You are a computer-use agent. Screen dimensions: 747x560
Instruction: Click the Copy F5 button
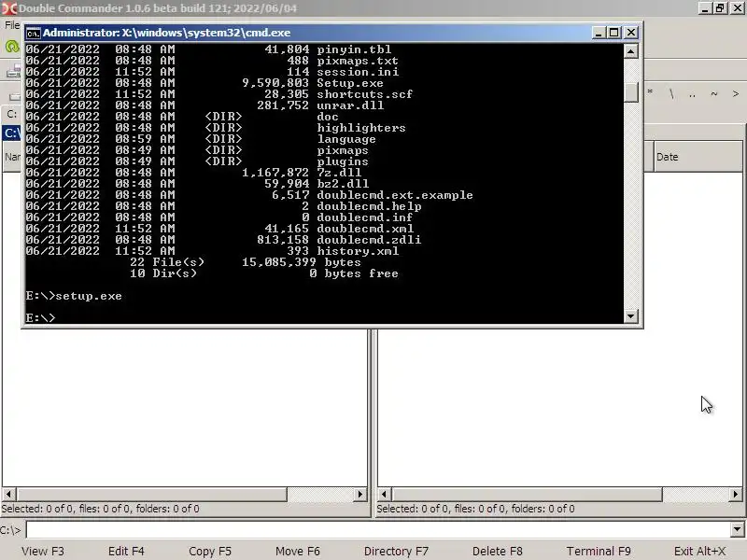coord(210,551)
